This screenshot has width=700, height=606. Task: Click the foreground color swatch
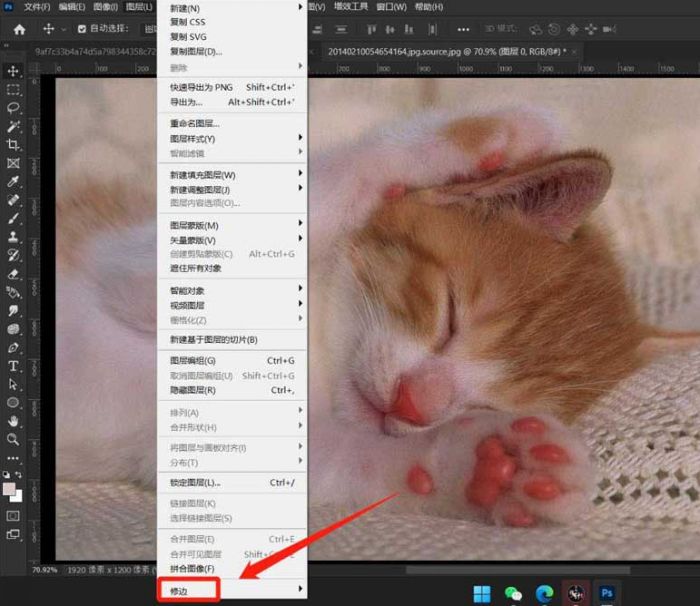tap(10, 489)
